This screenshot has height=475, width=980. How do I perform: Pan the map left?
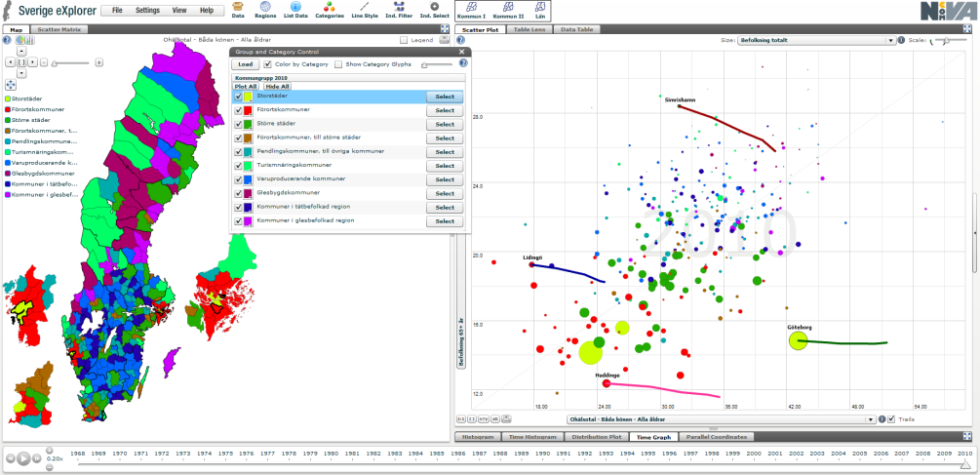(x=10, y=61)
